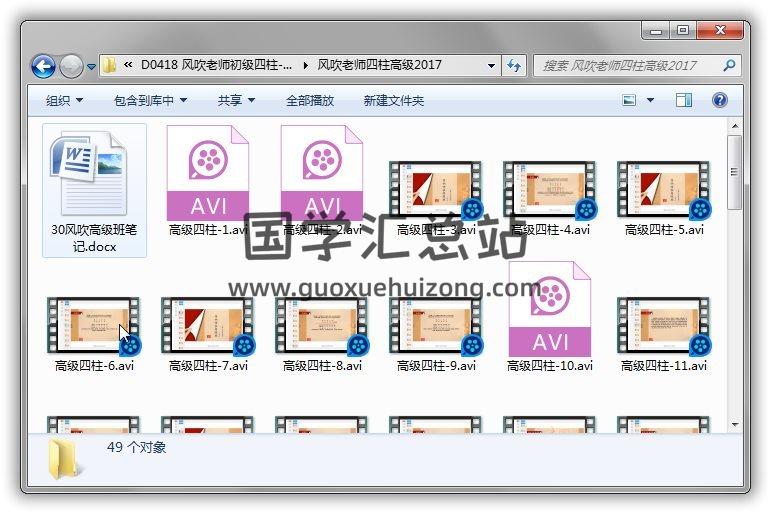Viewport: 771px width, 514px height.
Task: Click the 高级四柱-10.avi file name
Action: (550, 365)
